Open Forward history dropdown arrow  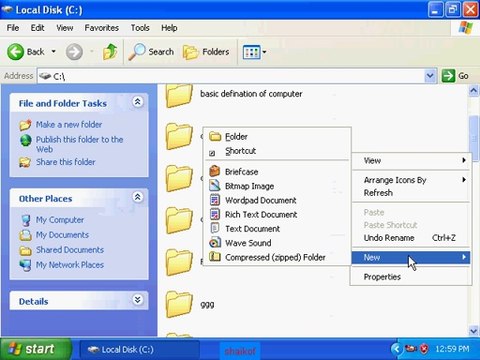pos(92,52)
